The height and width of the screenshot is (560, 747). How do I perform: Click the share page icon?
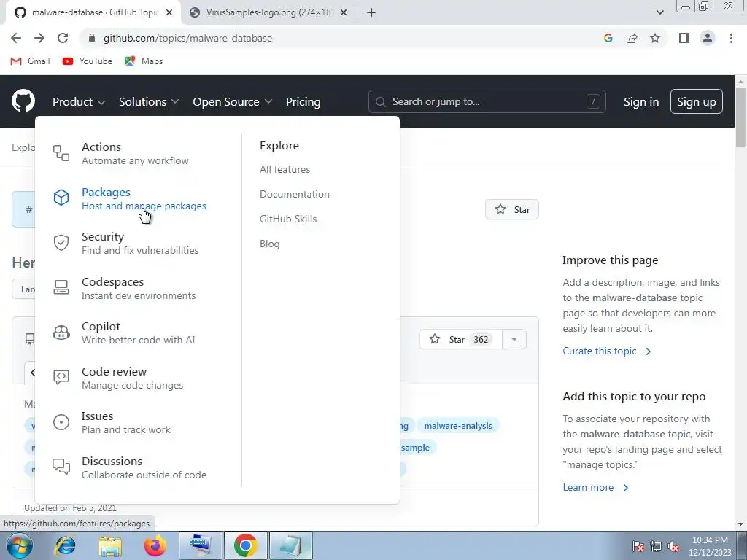pyautogui.click(x=632, y=38)
